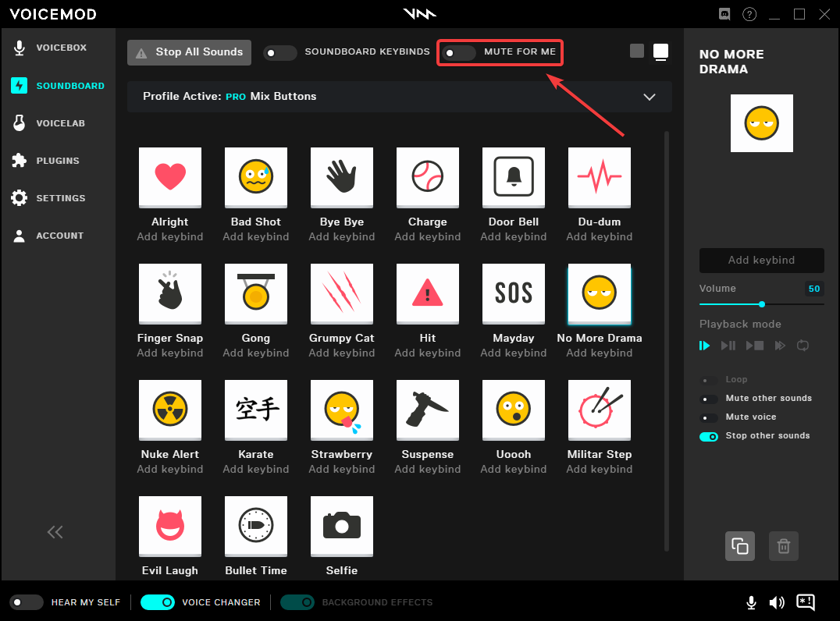Add keybind under Alright sound
The height and width of the screenshot is (621, 840).
170,236
